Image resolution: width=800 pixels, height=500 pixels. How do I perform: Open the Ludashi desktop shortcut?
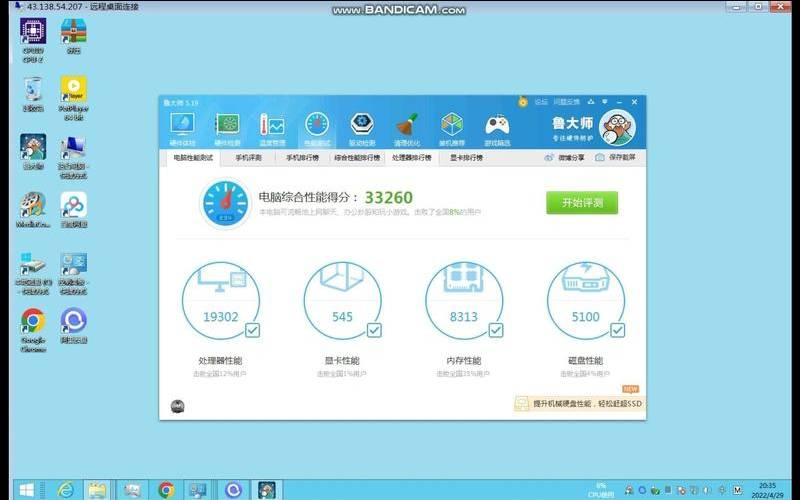tap(33, 152)
